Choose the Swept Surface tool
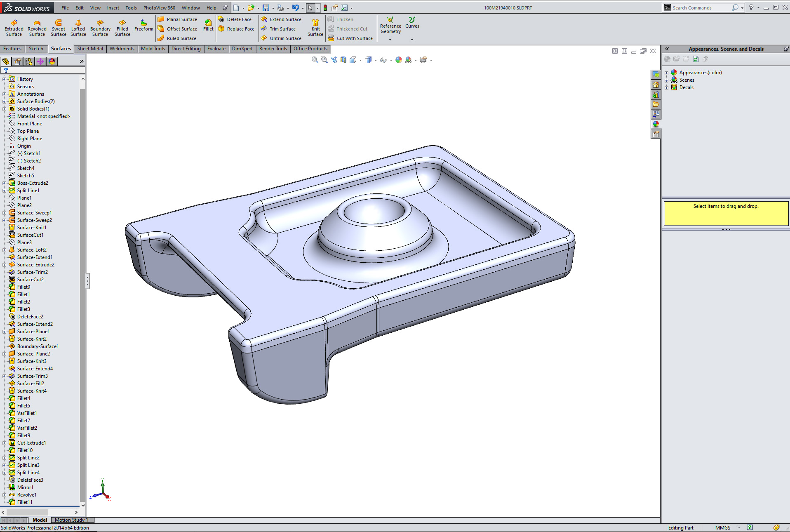The height and width of the screenshot is (532, 790). coord(59,27)
